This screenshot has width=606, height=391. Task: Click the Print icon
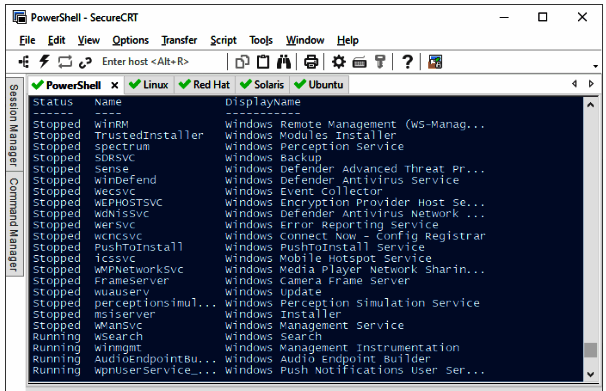tap(311, 62)
